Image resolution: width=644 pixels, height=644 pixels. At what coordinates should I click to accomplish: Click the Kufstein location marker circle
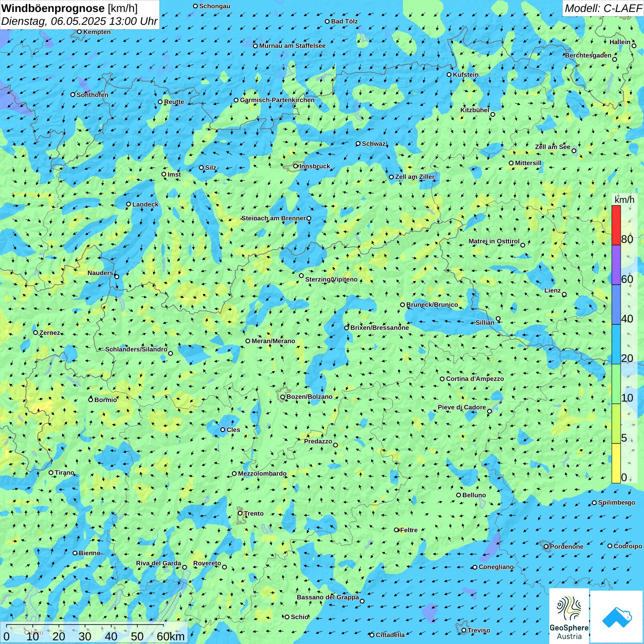(449, 75)
